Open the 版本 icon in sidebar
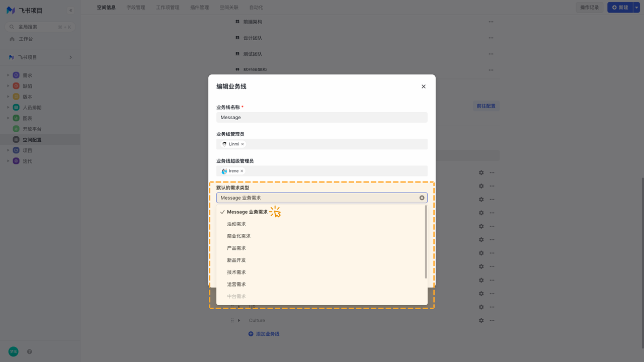The width and height of the screenshot is (644, 362). (x=16, y=97)
